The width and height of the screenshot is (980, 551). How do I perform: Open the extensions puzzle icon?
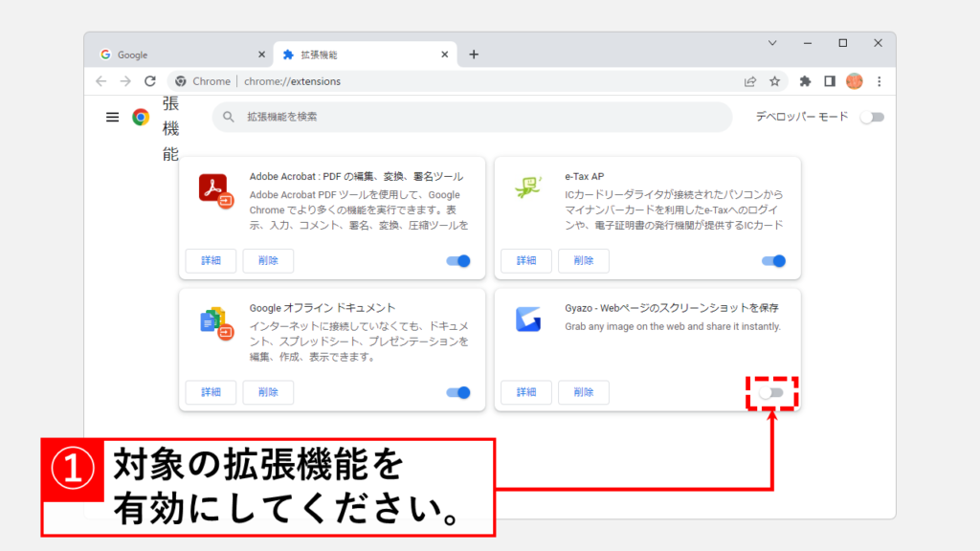[x=805, y=81]
